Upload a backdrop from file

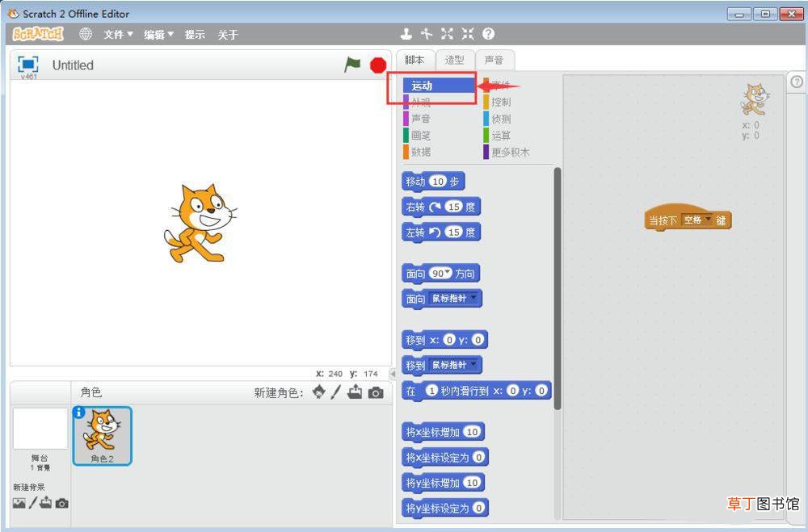[46, 502]
